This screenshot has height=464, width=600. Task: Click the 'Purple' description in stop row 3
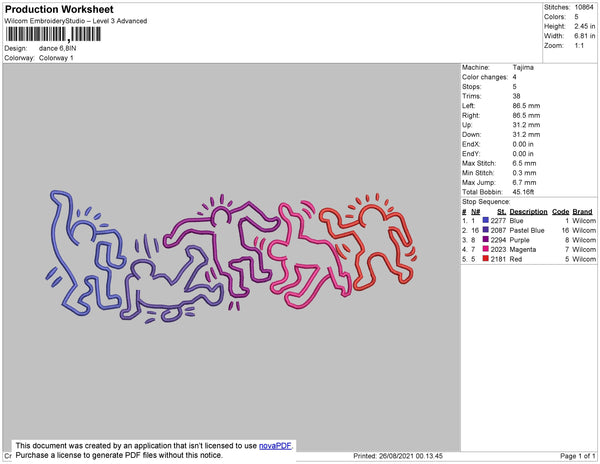(520, 240)
